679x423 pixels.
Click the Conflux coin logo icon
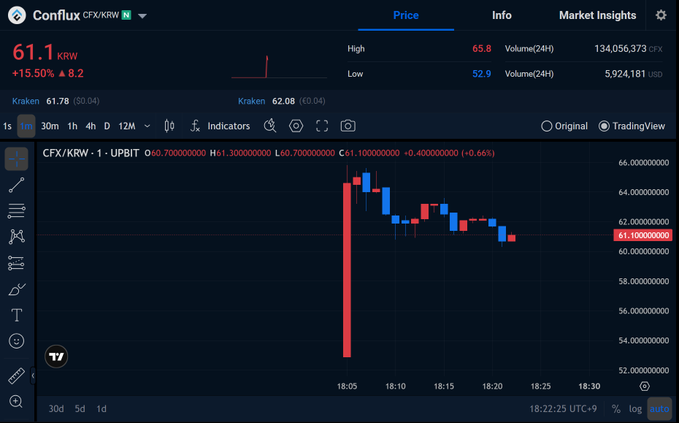(17, 15)
